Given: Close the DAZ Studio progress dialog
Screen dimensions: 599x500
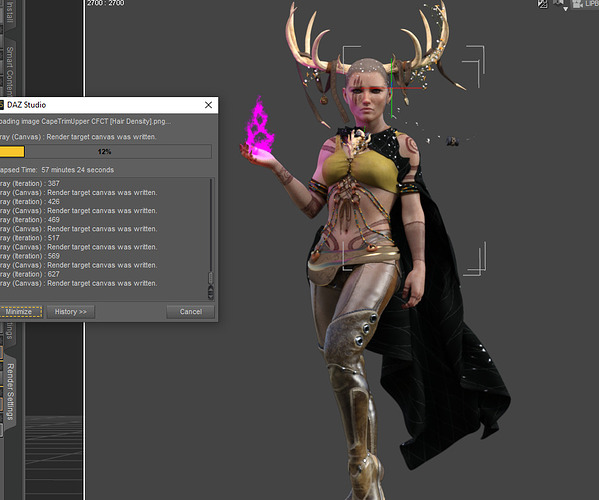Looking at the screenshot, I should 208,105.
